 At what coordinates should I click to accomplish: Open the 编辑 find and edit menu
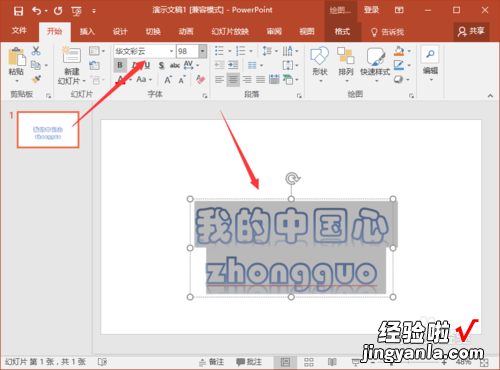point(430,64)
